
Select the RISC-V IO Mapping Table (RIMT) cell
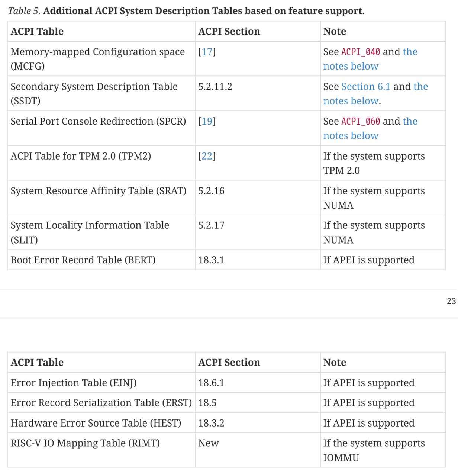(x=85, y=443)
